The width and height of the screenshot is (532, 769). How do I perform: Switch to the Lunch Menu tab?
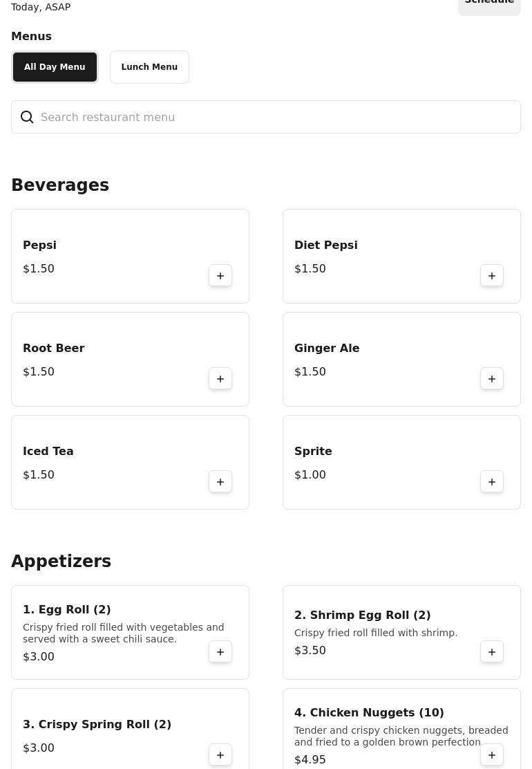coord(149,67)
